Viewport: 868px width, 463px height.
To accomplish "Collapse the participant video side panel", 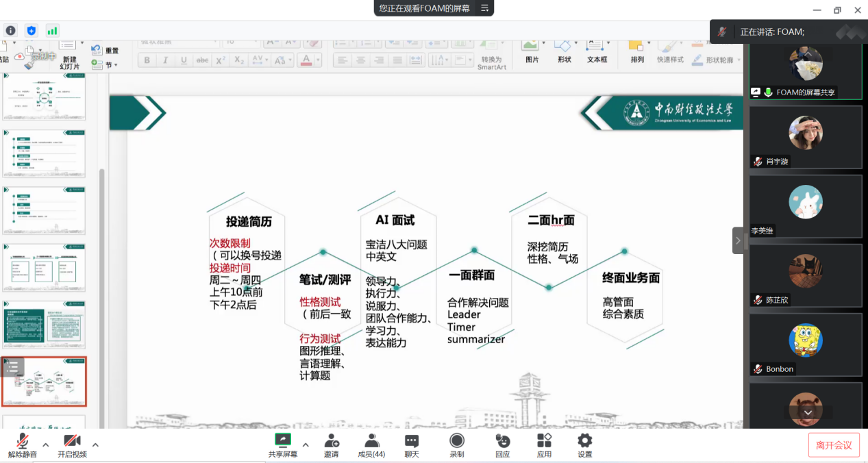I will (738, 240).
